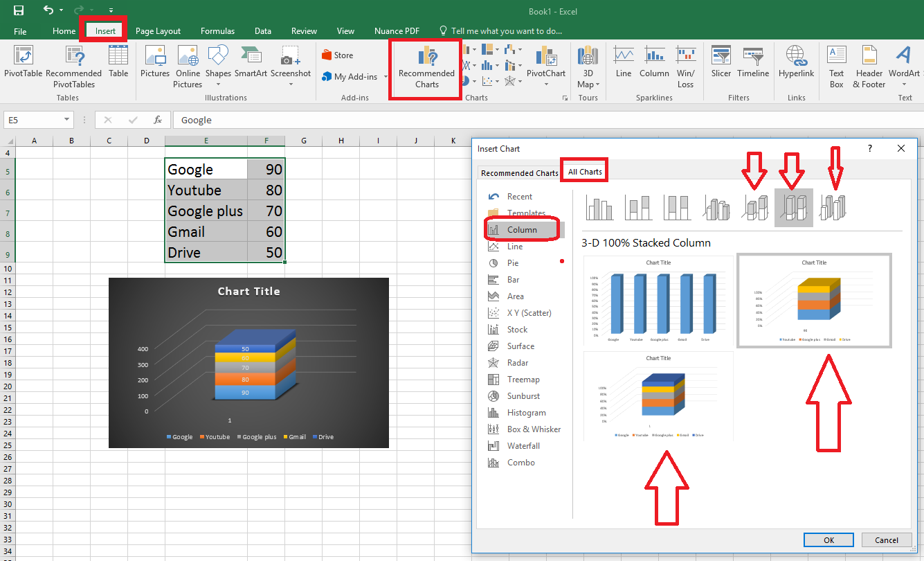This screenshot has height=561, width=924.
Task: Open the Shapes gallery
Action: pyautogui.click(x=218, y=67)
